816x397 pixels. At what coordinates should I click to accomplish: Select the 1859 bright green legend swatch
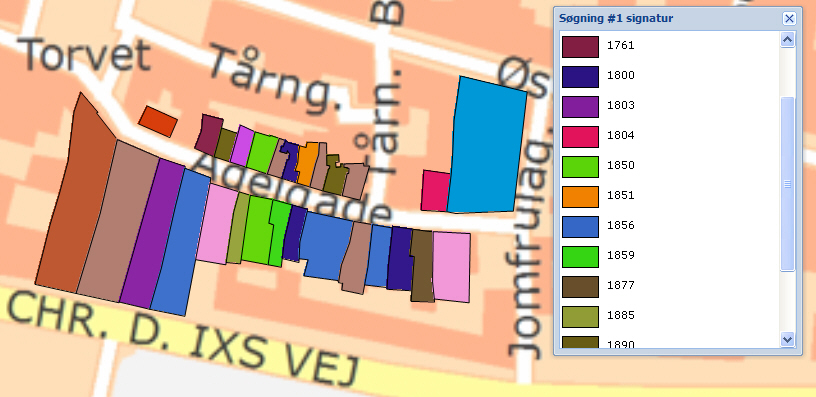pyautogui.click(x=580, y=257)
